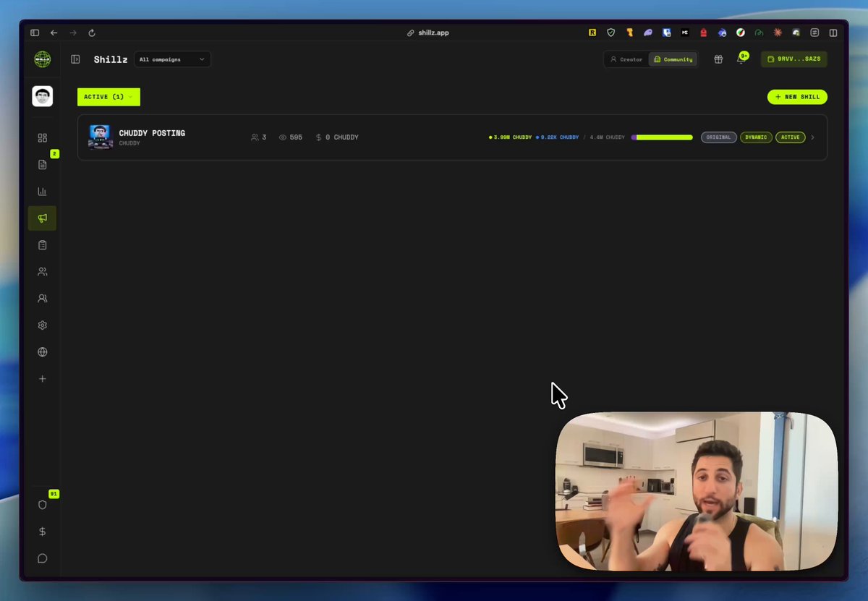Open the chat bubble icon
This screenshot has width=868, height=601.
(42, 558)
